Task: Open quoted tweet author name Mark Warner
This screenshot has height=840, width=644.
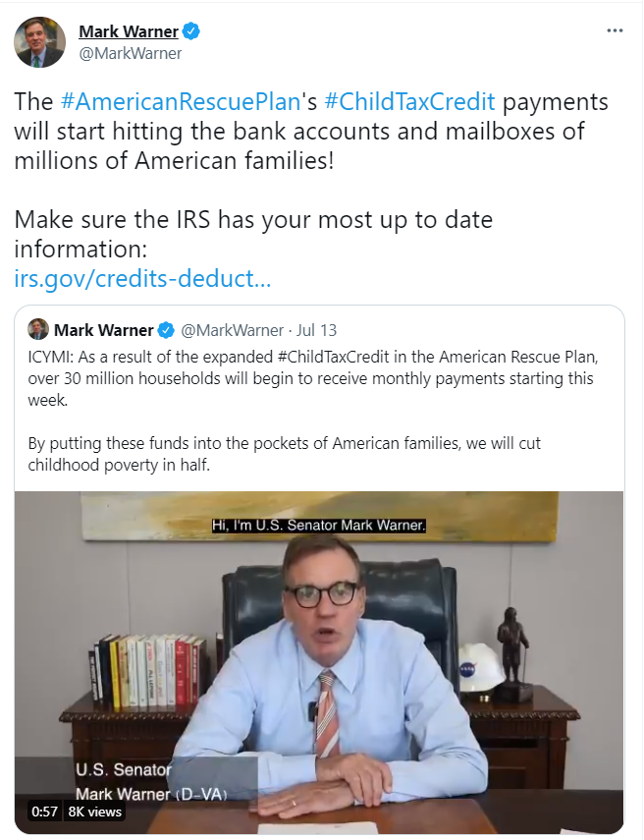Action: (x=104, y=330)
